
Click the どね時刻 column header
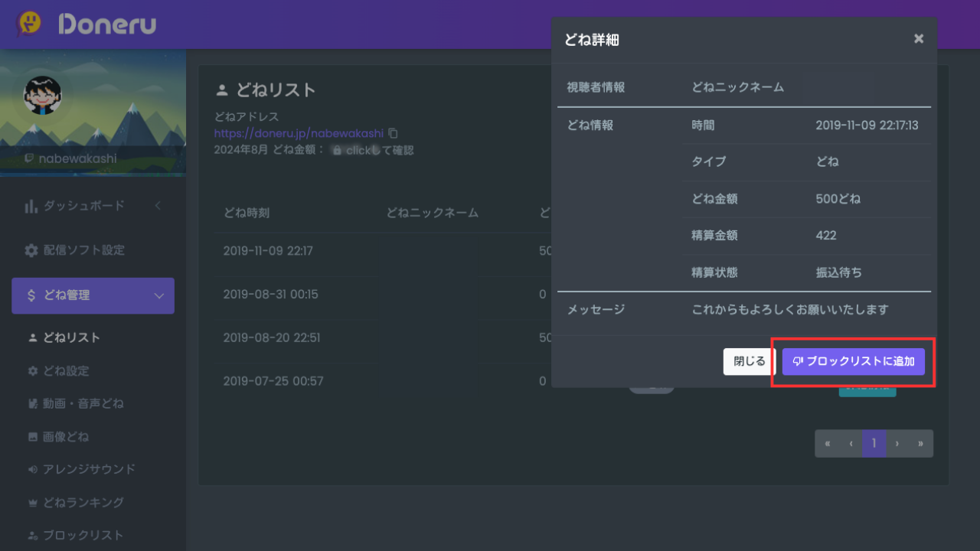click(x=247, y=213)
